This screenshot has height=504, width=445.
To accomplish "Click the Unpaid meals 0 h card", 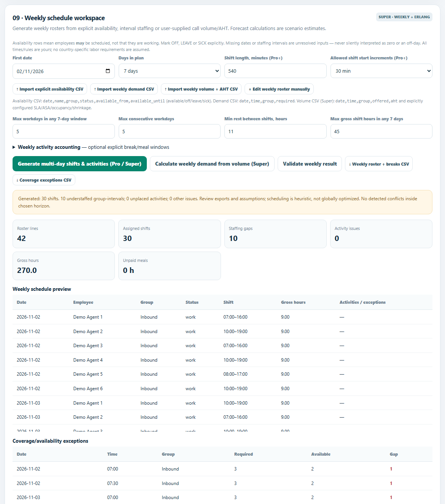I will coord(169,266).
